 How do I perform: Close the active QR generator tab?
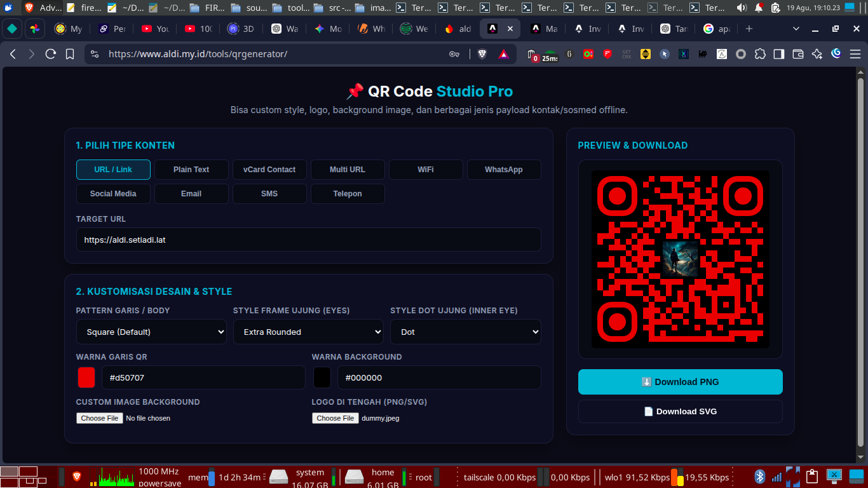[x=510, y=29]
